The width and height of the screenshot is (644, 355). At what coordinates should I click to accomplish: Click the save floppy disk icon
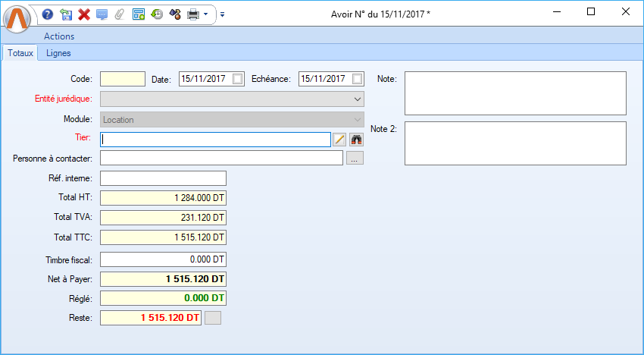[x=66, y=14]
